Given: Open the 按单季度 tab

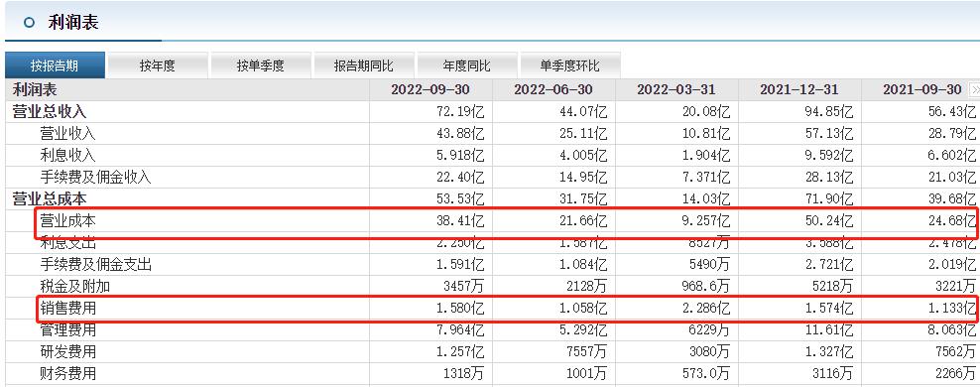Looking at the screenshot, I should 261,65.
